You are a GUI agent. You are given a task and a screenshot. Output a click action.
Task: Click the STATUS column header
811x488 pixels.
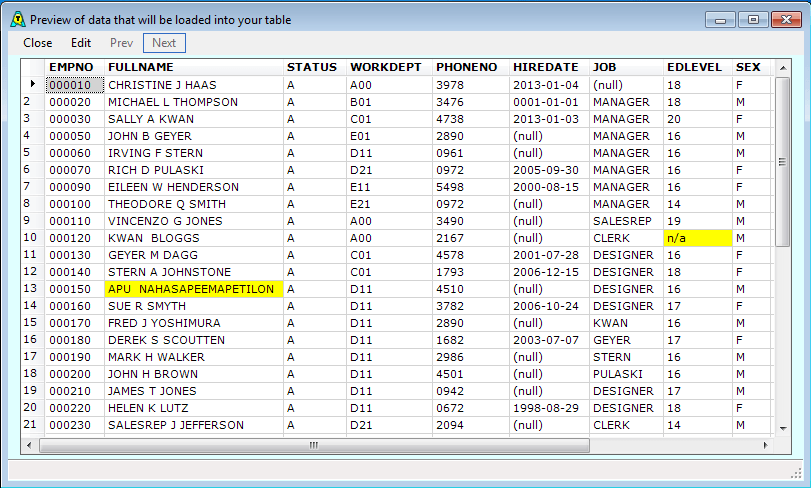[x=315, y=67]
